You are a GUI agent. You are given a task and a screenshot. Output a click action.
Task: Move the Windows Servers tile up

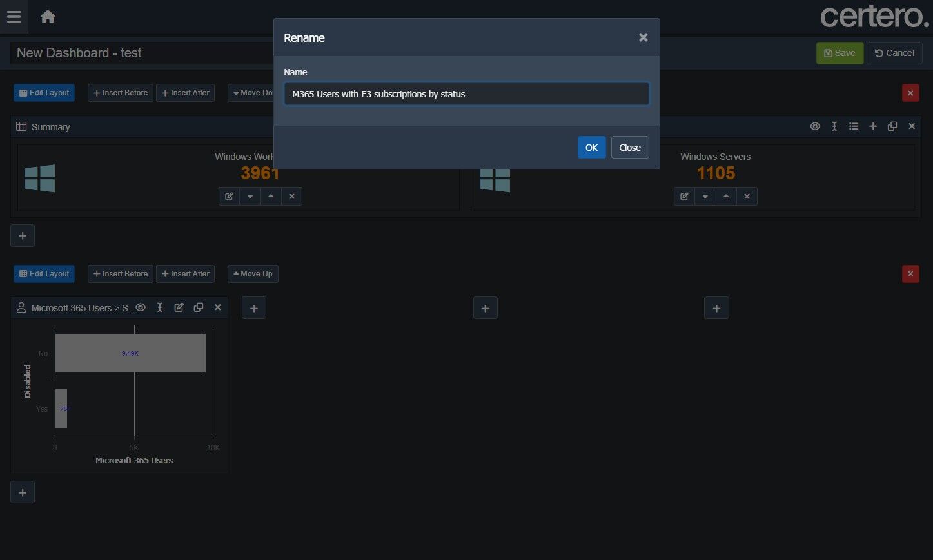(x=726, y=197)
